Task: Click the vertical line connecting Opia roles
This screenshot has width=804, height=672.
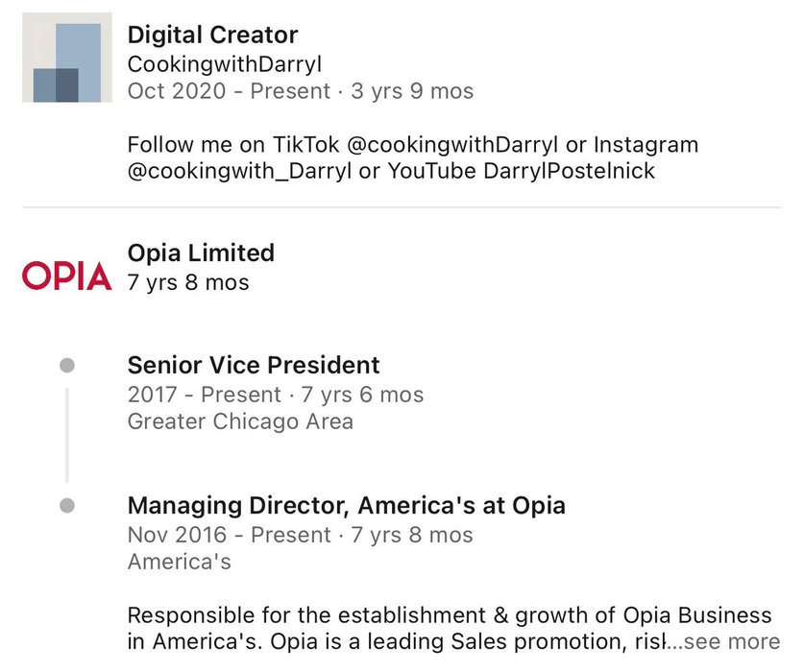Action: pyautogui.click(x=66, y=435)
